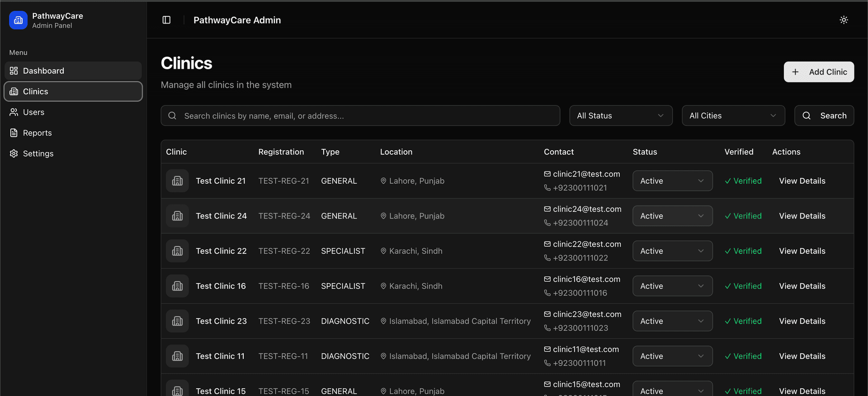Click clinic11@test.com email text
This screenshot has height=396, width=868.
point(586,349)
